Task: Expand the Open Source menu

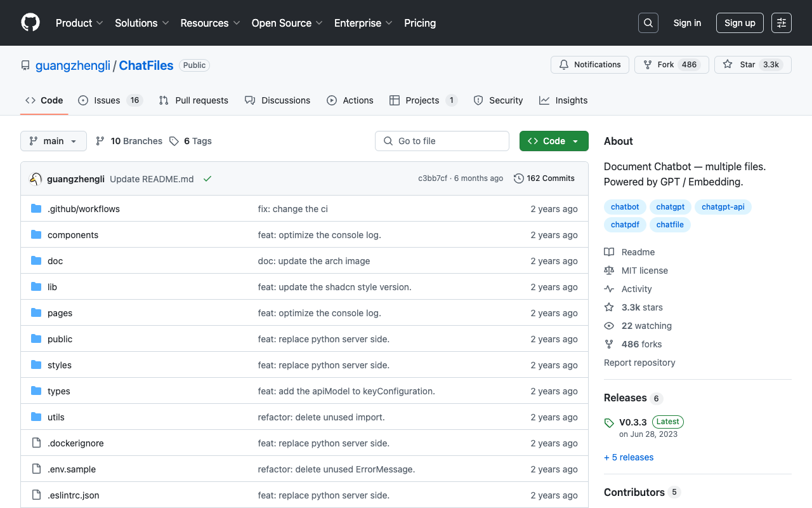Action: point(287,23)
